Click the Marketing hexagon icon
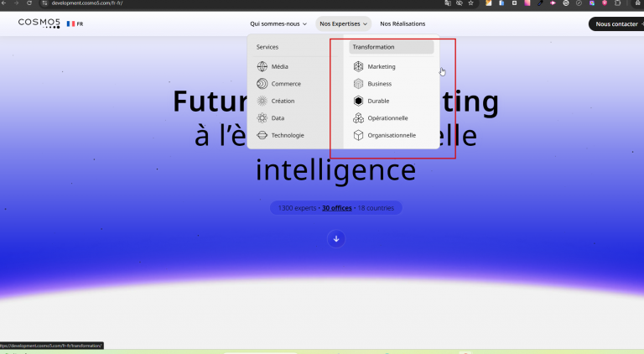 [x=359, y=66]
